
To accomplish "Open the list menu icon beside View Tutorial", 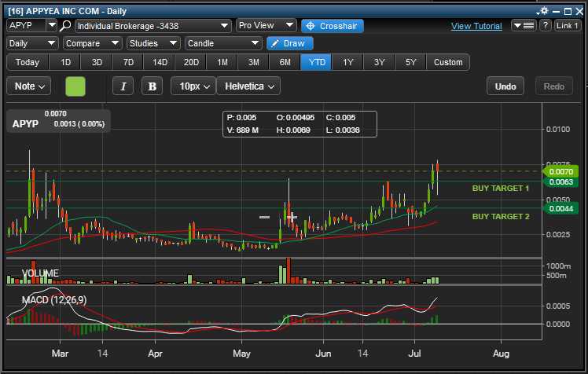I will [524, 26].
